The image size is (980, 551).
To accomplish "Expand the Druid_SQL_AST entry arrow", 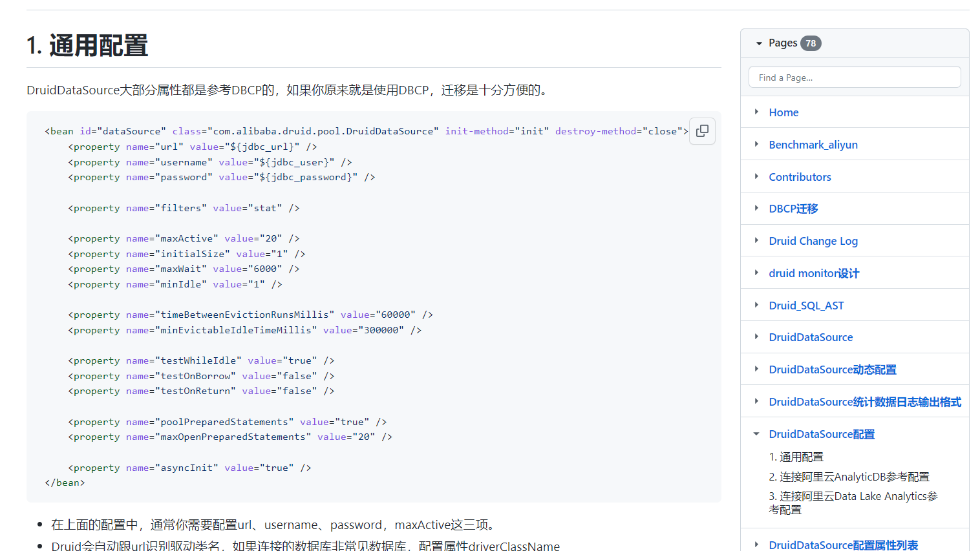I will [x=756, y=305].
